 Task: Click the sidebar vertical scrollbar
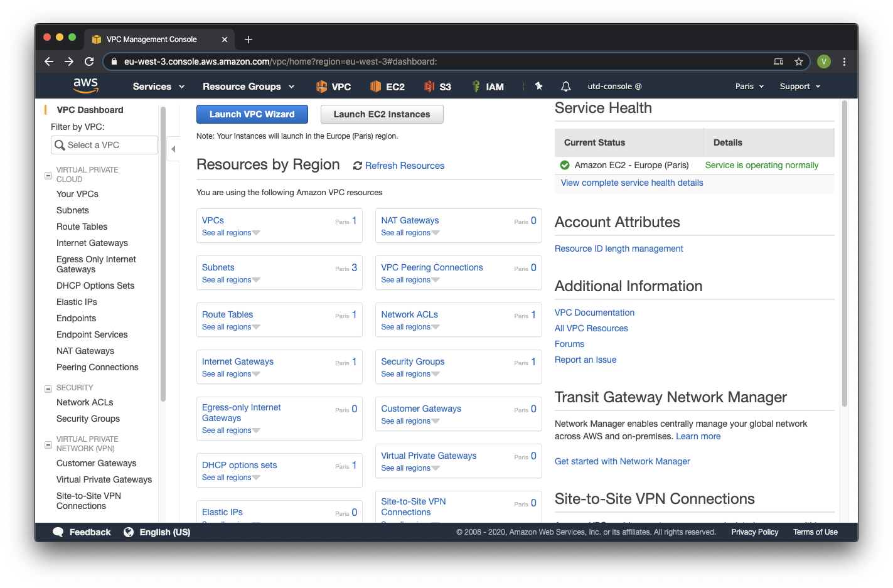163,254
